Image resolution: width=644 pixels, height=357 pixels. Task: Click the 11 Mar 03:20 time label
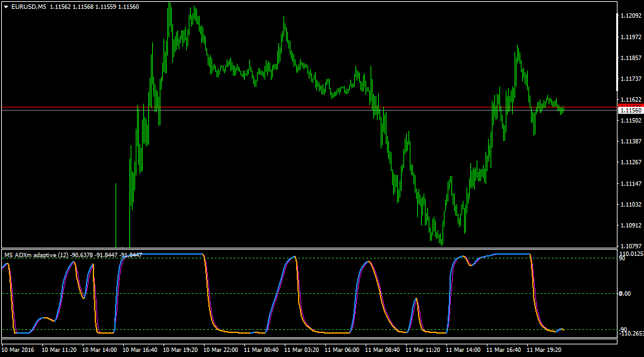pos(301,350)
